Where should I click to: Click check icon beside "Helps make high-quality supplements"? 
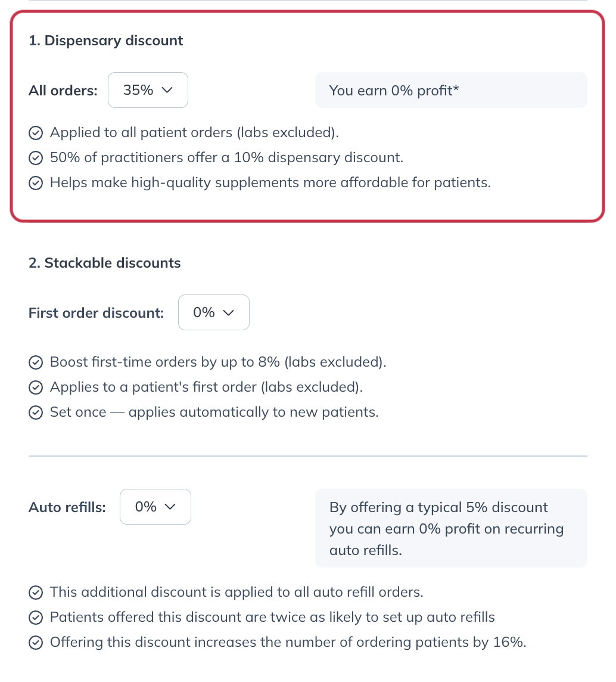click(x=36, y=183)
